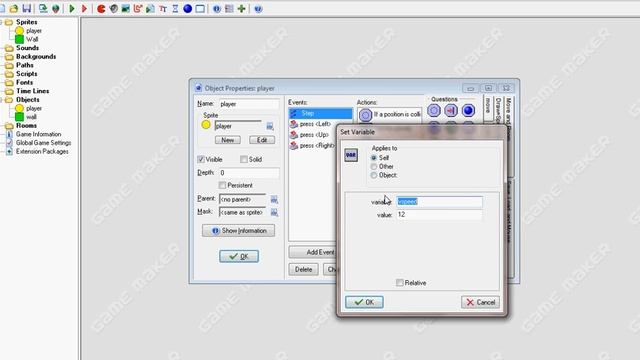Click the Add Event button
Image resolution: width=640 pixels, height=360 pixels.
[x=313, y=252]
